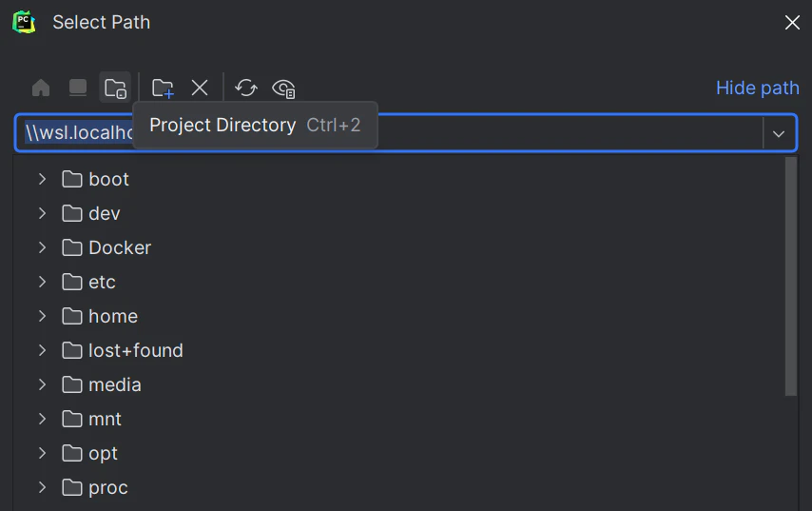This screenshot has width=812, height=511.
Task: Expand the boot folder chevron
Action: [x=42, y=179]
